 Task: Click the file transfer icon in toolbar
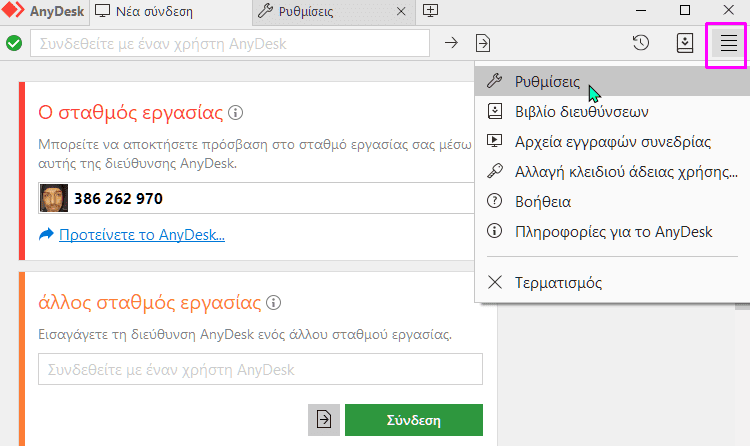[483, 43]
